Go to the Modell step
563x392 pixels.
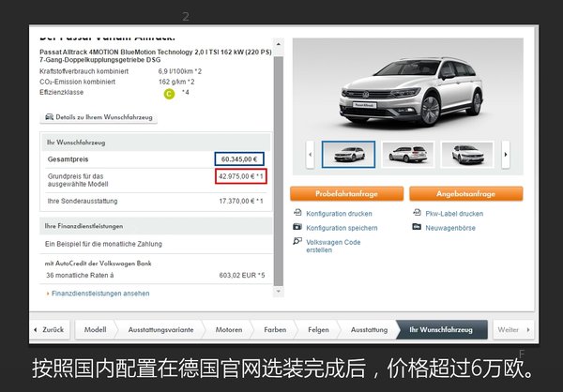coord(95,329)
